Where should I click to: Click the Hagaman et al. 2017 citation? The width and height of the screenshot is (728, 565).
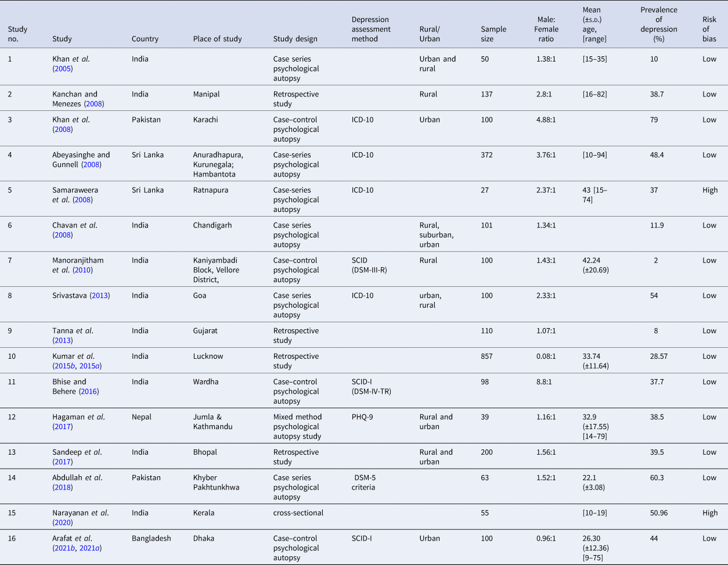pyautogui.click(x=63, y=427)
